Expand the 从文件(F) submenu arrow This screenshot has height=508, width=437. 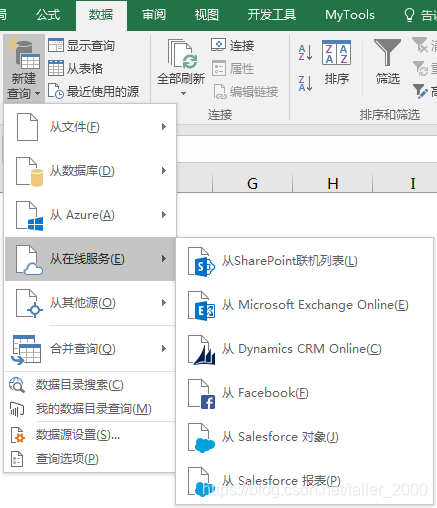[x=164, y=127]
